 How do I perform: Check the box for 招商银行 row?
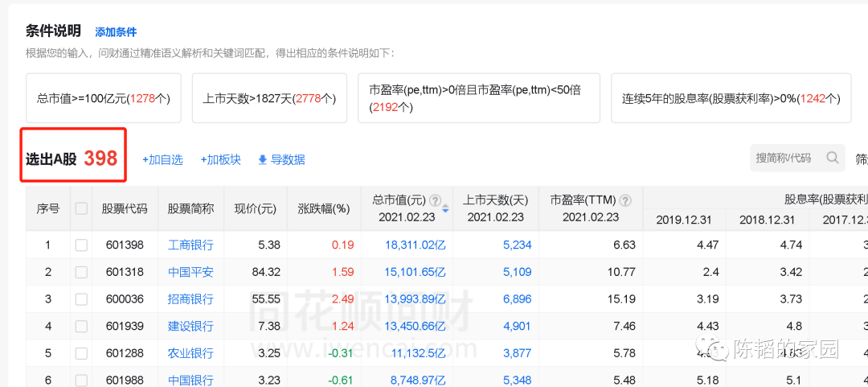[81, 299]
